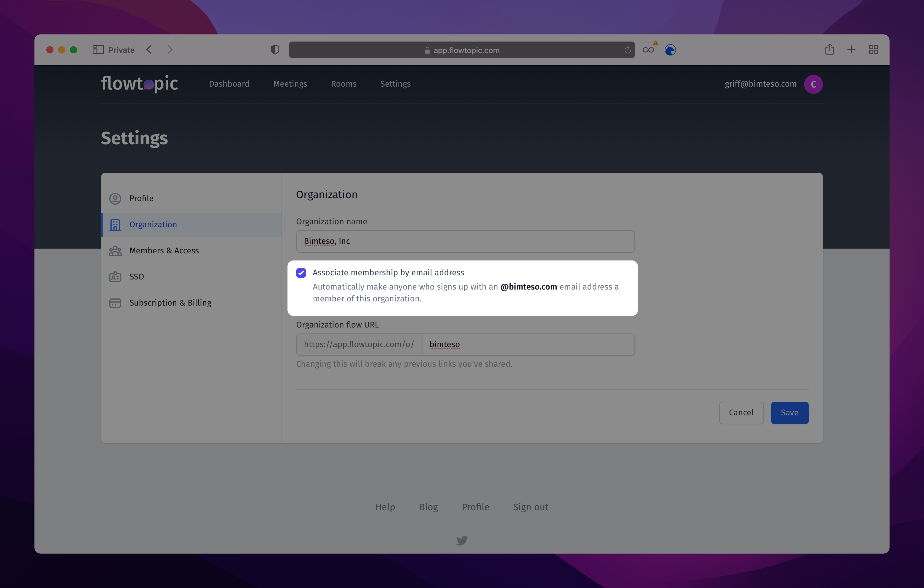
Task: Click the SSO badge icon
Action: 115,277
